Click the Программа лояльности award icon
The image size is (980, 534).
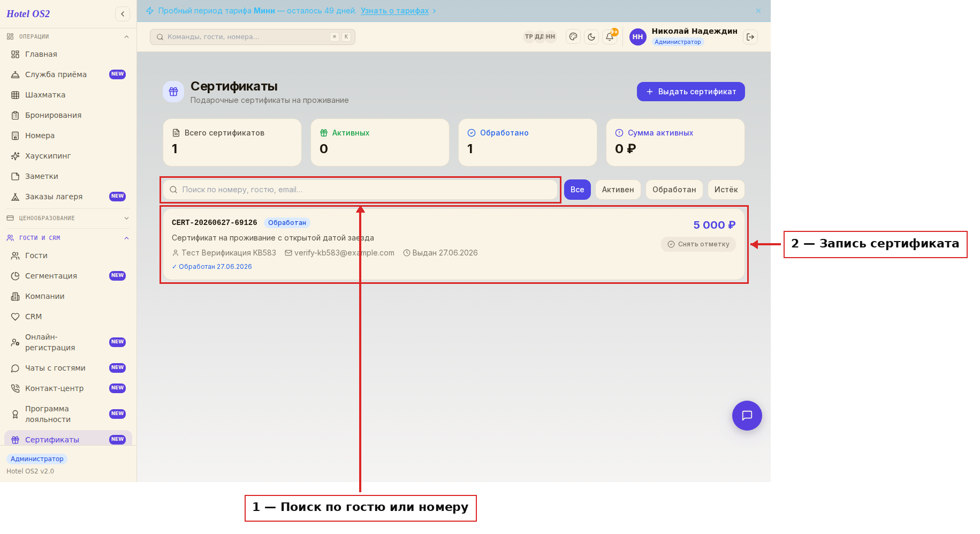point(16,414)
